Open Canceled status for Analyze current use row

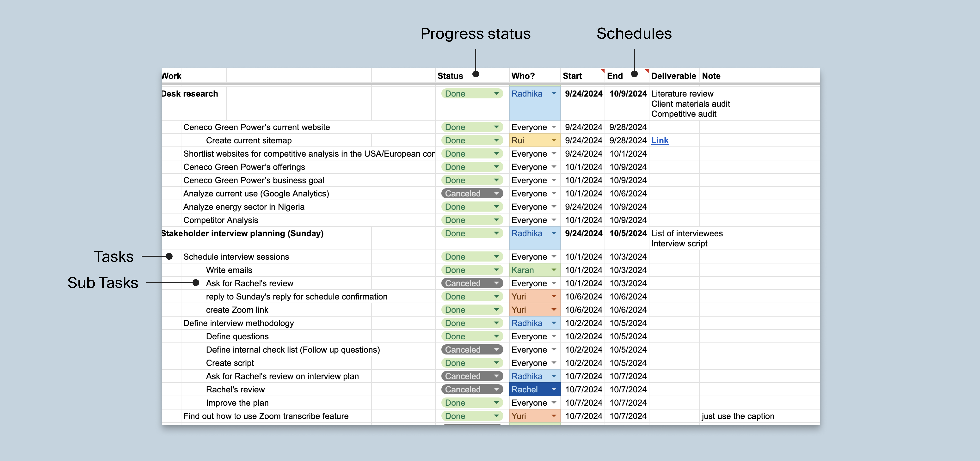coord(472,194)
